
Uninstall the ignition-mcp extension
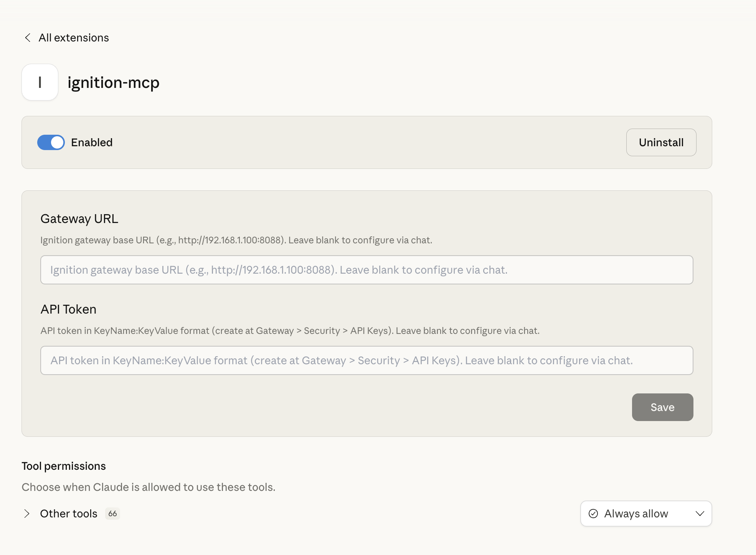661,142
